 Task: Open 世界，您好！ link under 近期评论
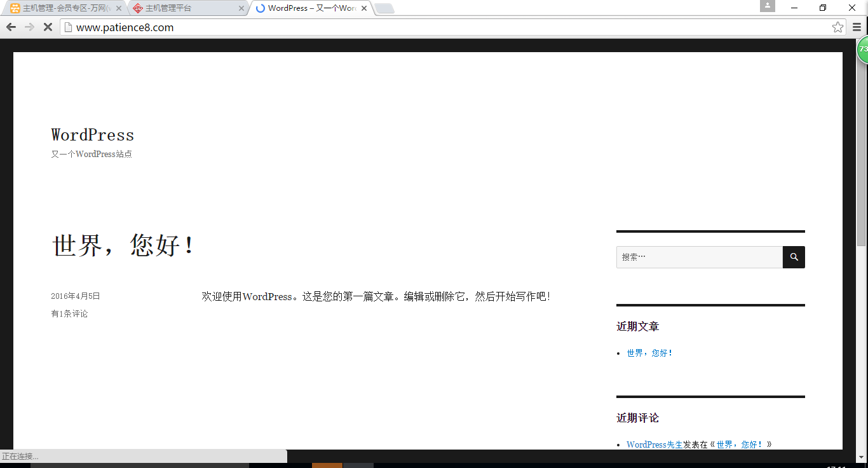740,444
